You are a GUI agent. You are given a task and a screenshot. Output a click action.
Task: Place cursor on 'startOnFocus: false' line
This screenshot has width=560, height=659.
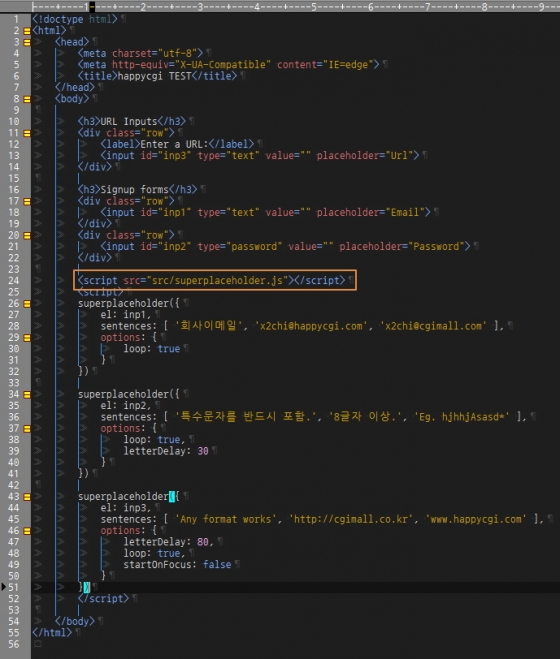pos(177,564)
